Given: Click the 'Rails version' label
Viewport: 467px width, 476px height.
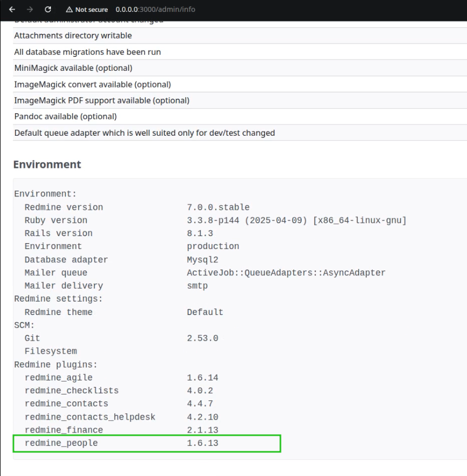Looking at the screenshot, I should coord(58,233).
